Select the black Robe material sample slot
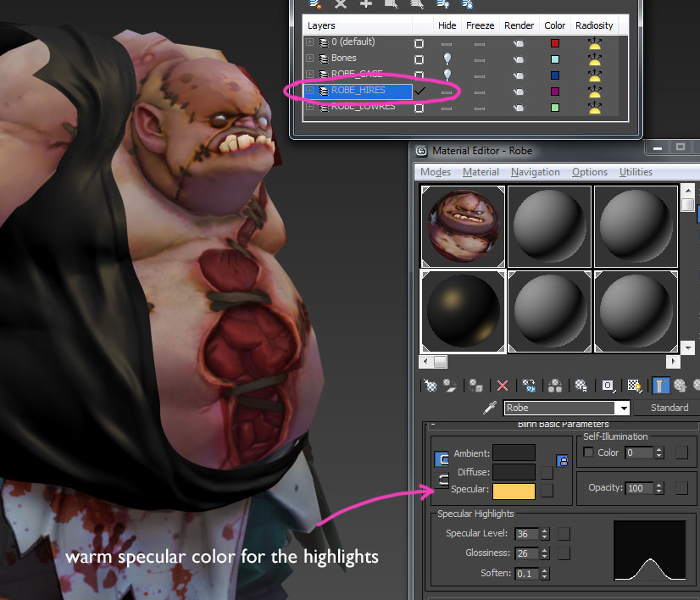 463,311
